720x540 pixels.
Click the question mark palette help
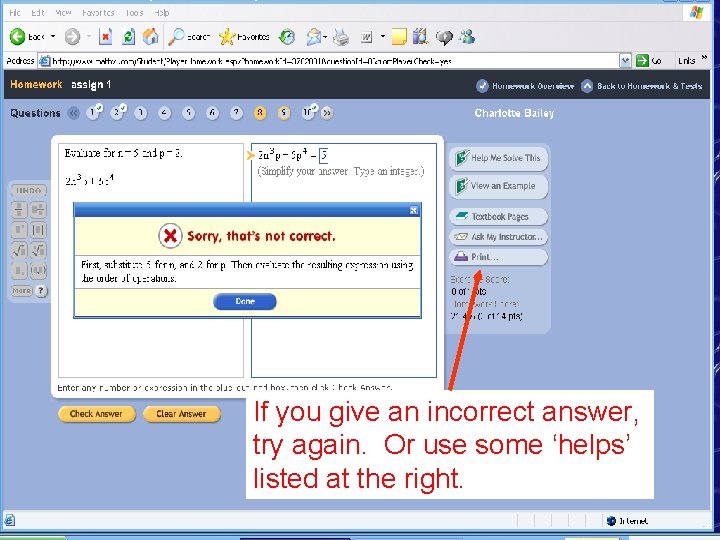tap(41, 291)
